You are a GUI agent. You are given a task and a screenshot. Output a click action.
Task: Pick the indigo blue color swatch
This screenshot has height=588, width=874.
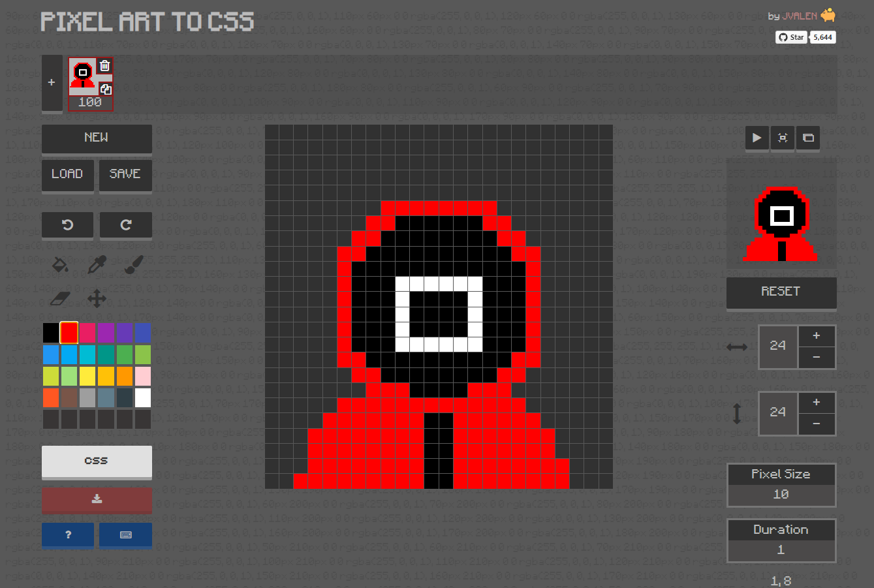pos(143,333)
